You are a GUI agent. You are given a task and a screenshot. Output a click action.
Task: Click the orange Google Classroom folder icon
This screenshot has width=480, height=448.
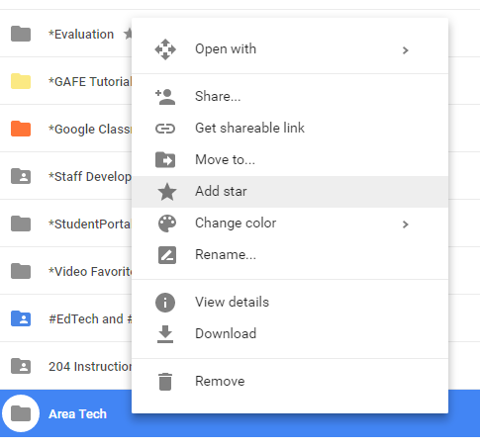coord(21,129)
